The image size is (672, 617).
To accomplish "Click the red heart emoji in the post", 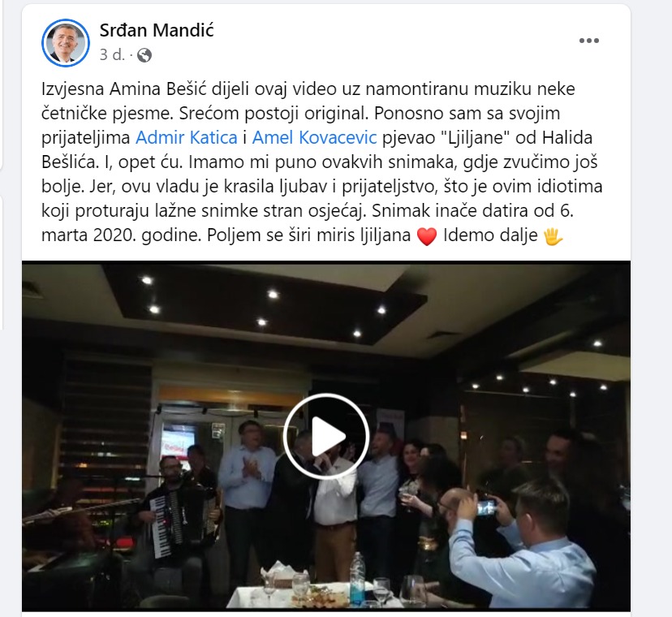I will [427, 236].
